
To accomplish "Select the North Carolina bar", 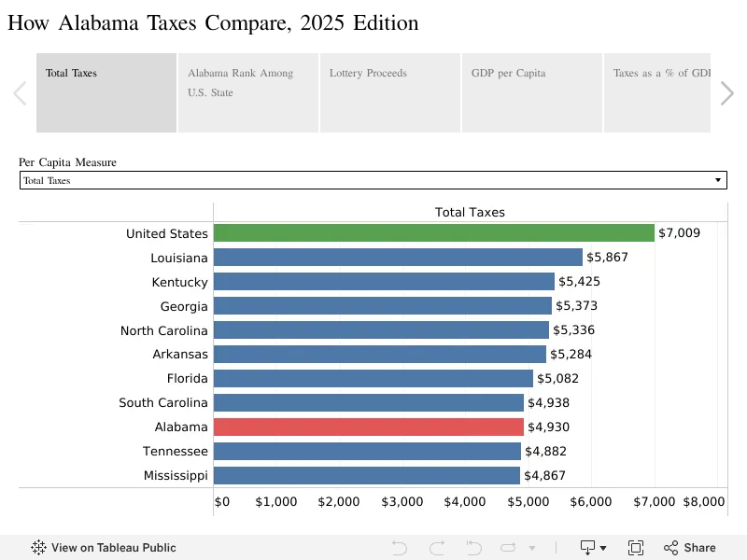I will coord(381,330).
